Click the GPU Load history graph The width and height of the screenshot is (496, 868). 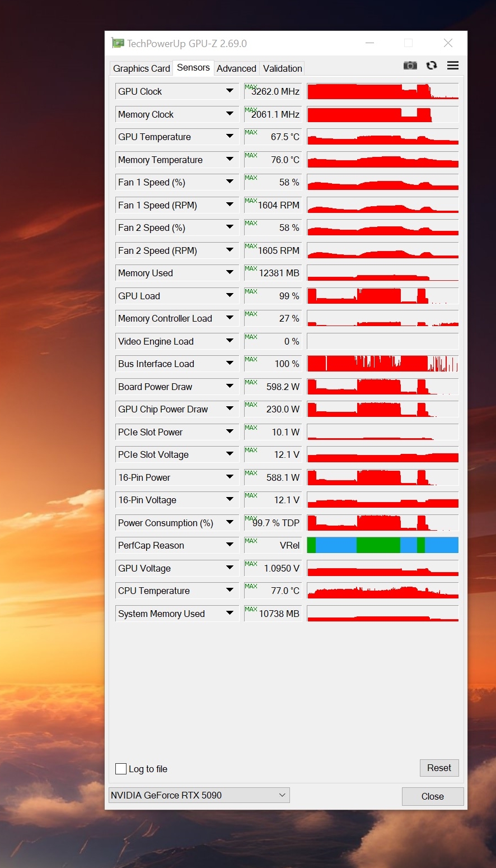coord(383,296)
